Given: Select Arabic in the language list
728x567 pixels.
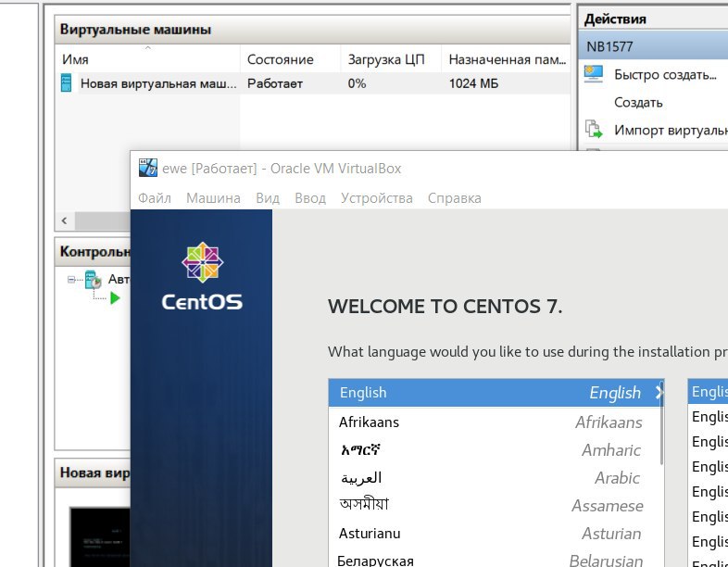Looking at the screenshot, I should point(496,478).
